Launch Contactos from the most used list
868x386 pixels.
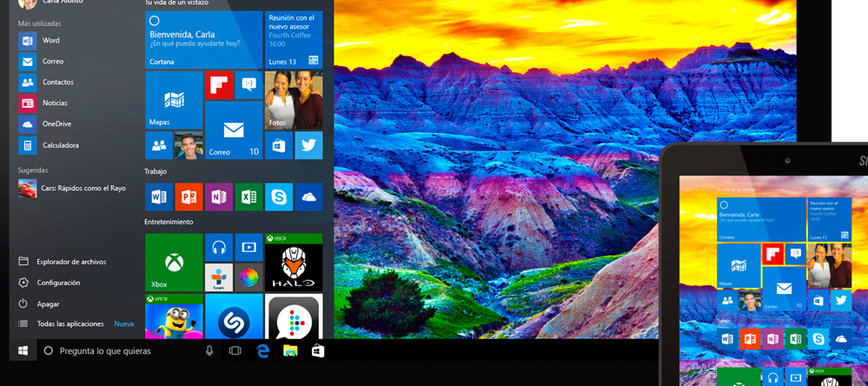(46, 83)
